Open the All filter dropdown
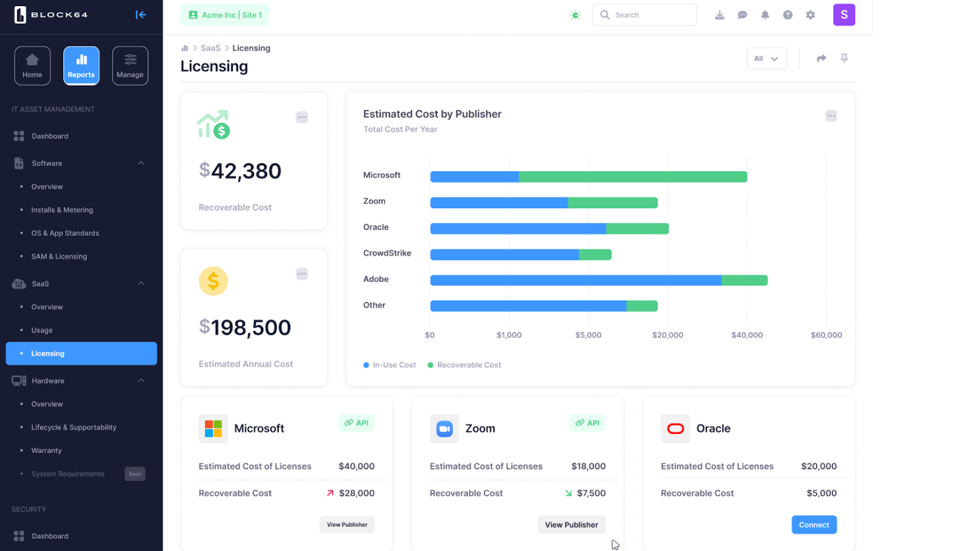This screenshot has height=551, width=980. coord(767,59)
